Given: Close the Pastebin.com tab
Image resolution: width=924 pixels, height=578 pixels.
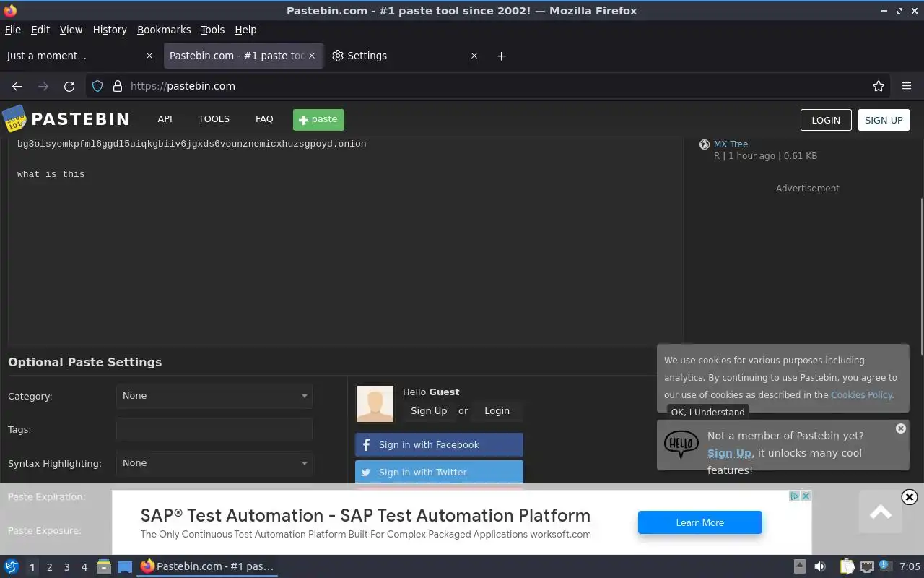Looking at the screenshot, I should pyautogui.click(x=313, y=56).
